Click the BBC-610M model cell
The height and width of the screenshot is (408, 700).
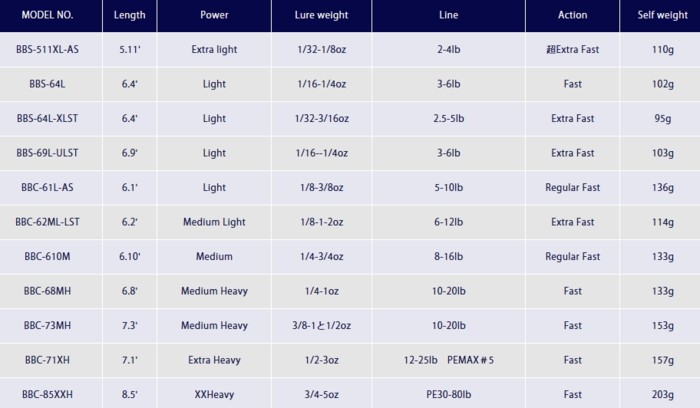point(51,256)
